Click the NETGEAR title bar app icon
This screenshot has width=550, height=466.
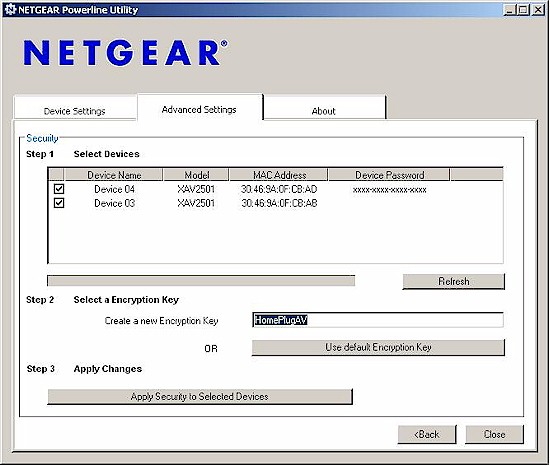[10, 9]
